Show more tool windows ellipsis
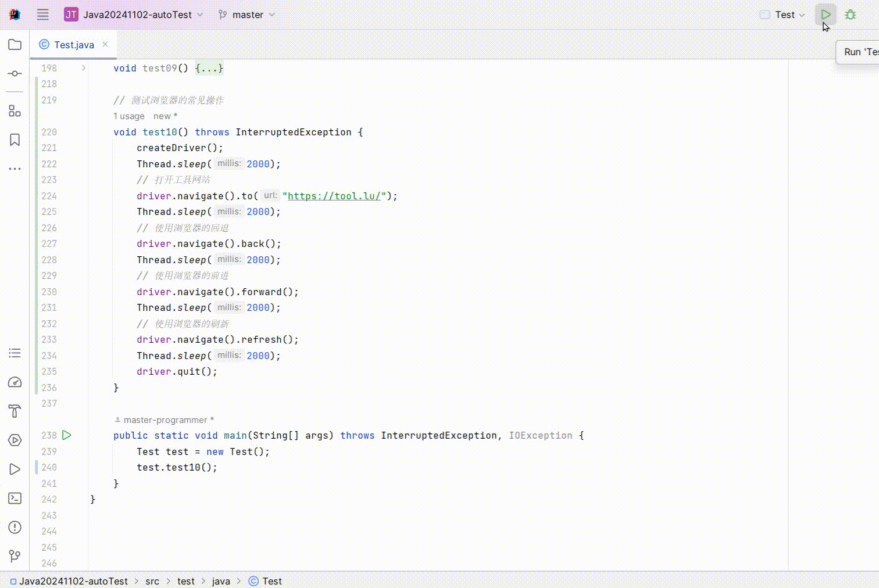Image resolution: width=879 pixels, height=588 pixels. coord(15,168)
